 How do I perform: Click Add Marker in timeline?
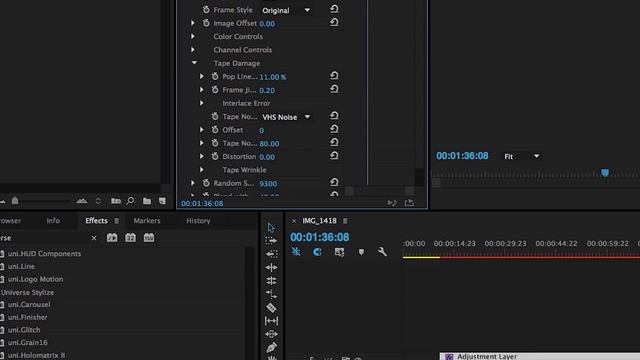pyautogui.click(x=361, y=252)
